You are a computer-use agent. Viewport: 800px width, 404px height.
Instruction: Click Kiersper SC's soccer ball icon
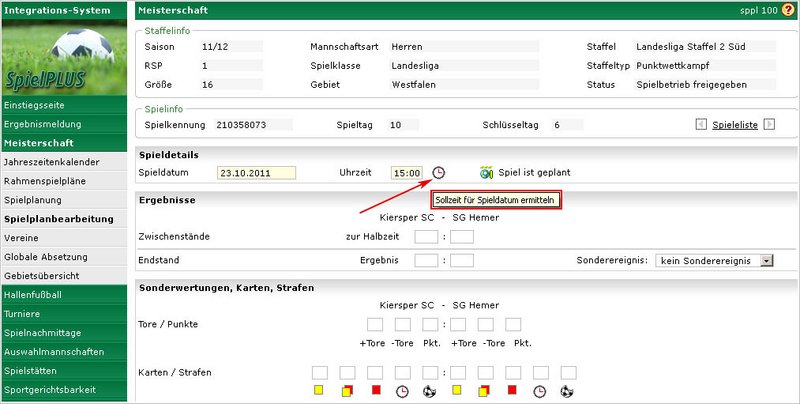[x=430, y=390]
